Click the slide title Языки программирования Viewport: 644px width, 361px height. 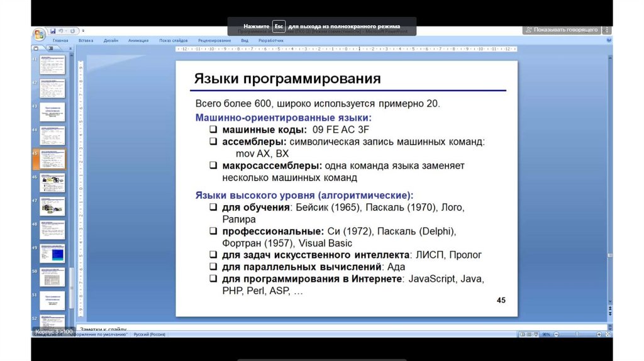coord(287,79)
